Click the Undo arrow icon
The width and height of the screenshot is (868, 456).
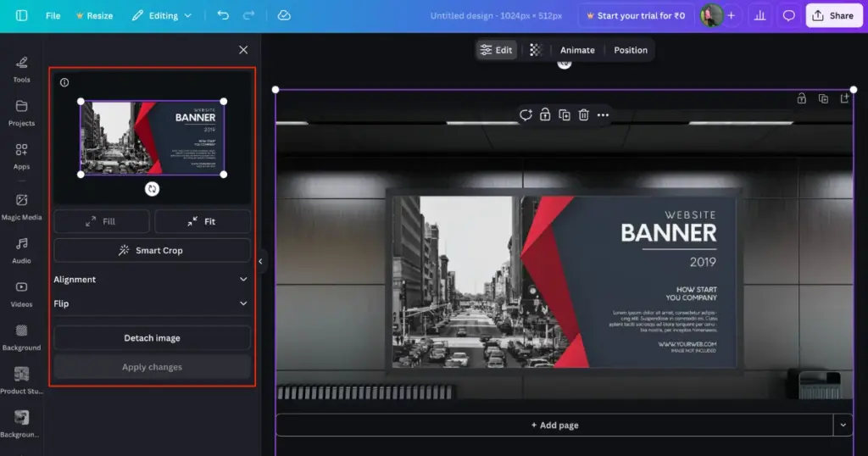click(223, 15)
